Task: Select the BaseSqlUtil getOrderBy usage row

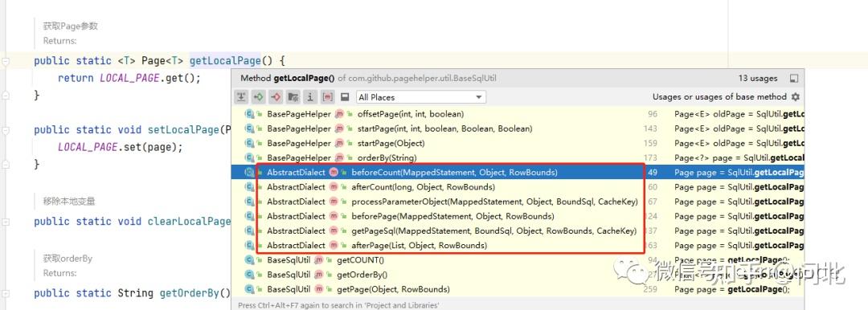Action: pyautogui.click(x=518, y=275)
